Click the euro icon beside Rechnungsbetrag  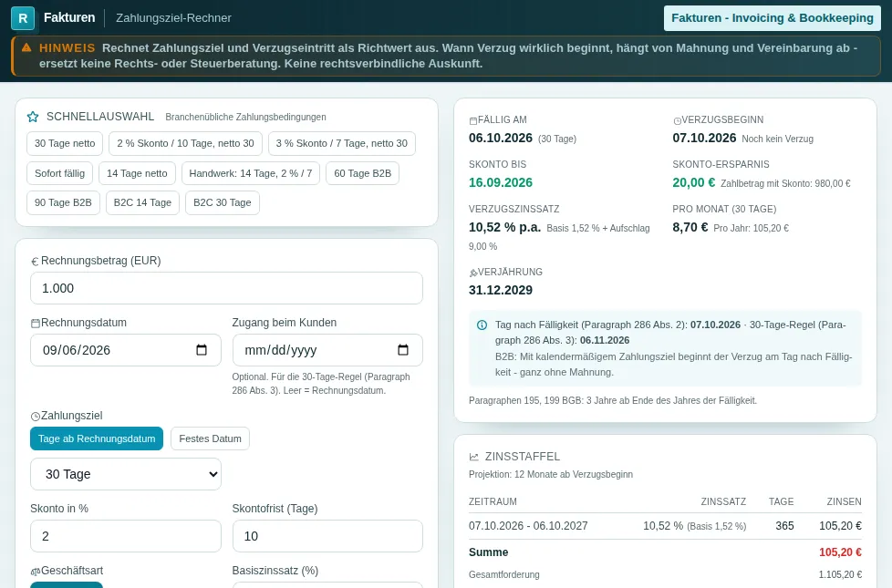35,262
